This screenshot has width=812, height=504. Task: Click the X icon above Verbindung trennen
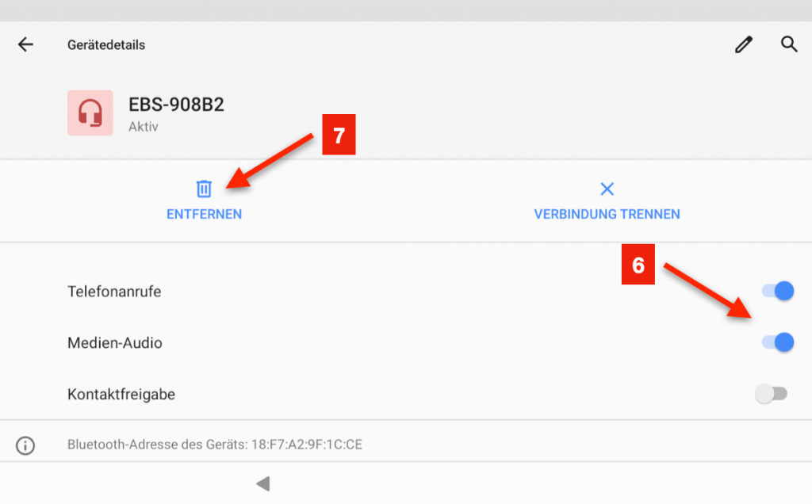pos(607,189)
